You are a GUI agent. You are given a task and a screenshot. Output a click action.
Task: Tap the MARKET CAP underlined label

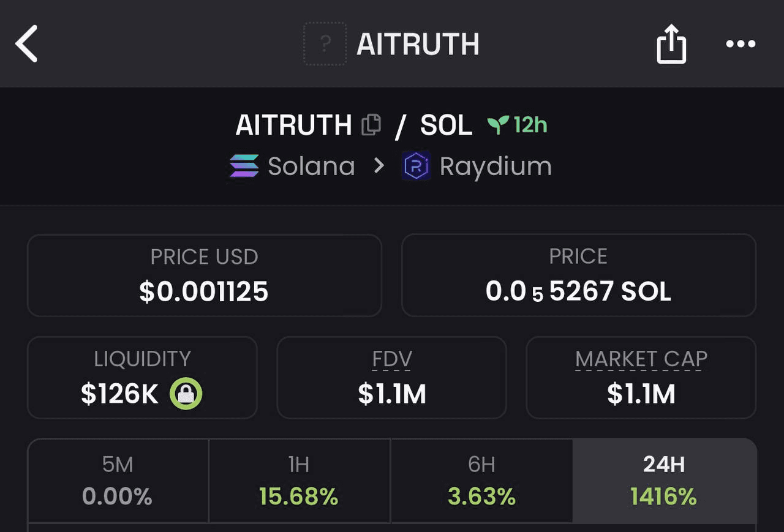click(641, 359)
